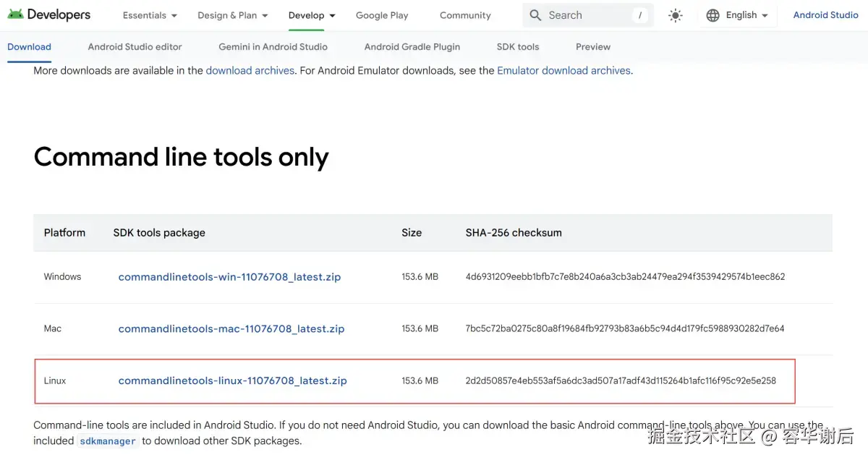Open Google Play in top navigation

coord(382,15)
